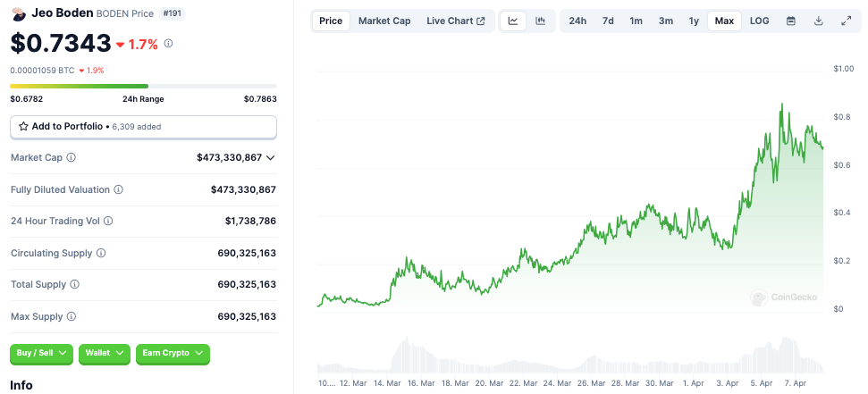Click the Circulating Supply value 690,325,163
868x394 pixels.
(x=247, y=253)
